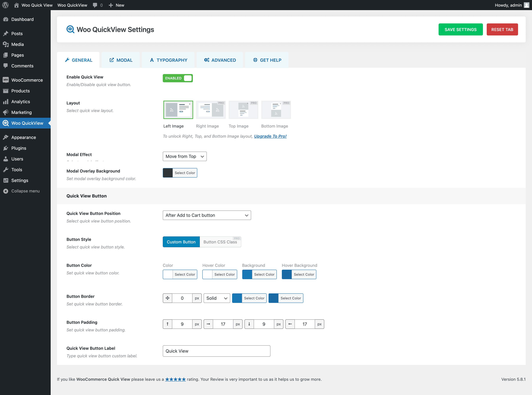Viewport: 532px width, 395px height.
Task: Click the down arrow icon in Button Padding
Action: pos(249,324)
